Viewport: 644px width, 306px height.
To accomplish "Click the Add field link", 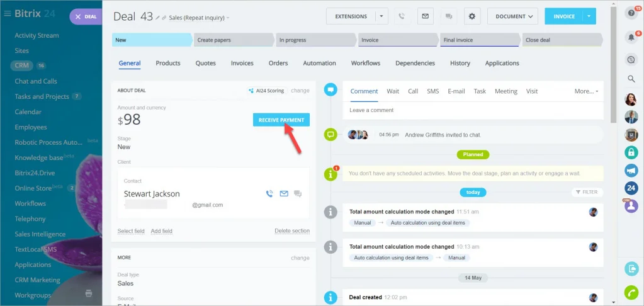I will [x=161, y=231].
